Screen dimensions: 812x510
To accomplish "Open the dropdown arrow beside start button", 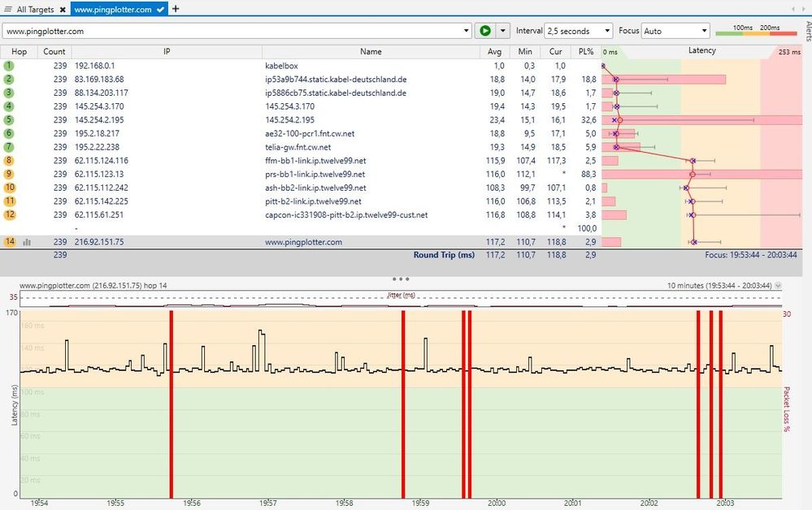I will (503, 31).
